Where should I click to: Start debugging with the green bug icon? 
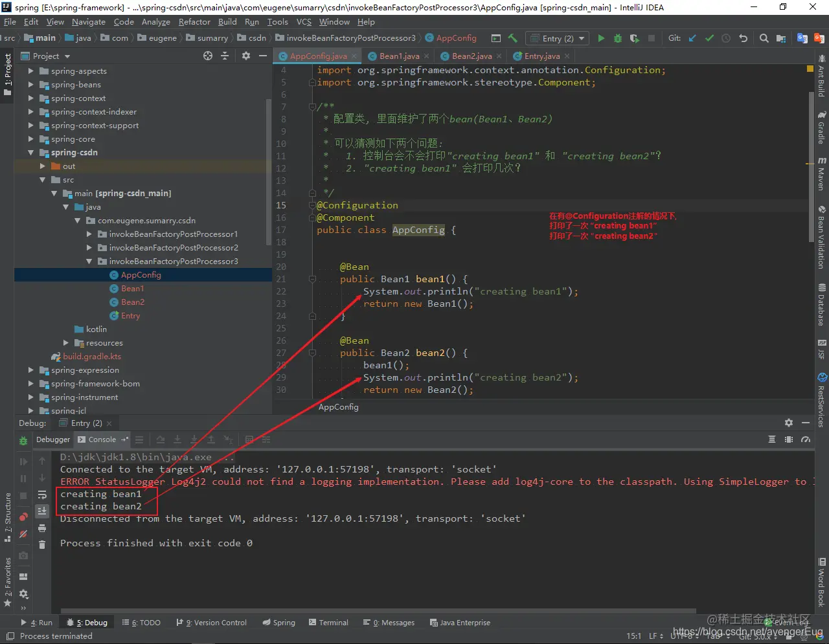pos(618,38)
